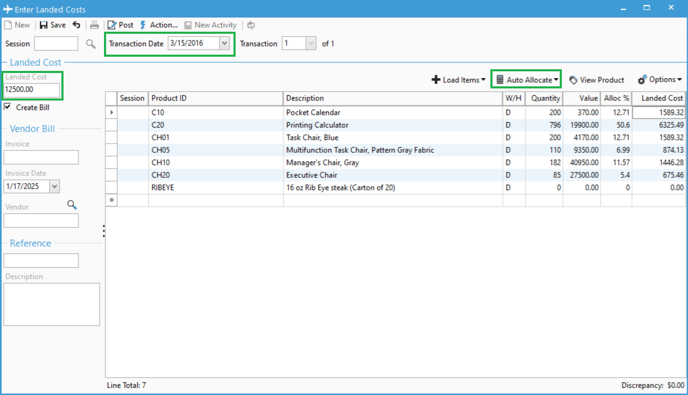688x395 pixels.
Task: Click the Invoice Date 1/17/2025 field
Action: pos(27,186)
